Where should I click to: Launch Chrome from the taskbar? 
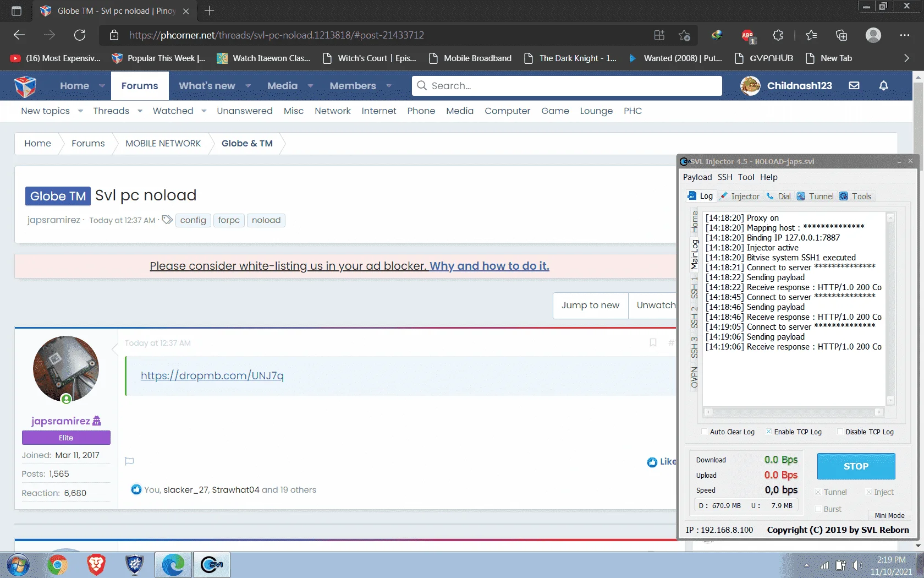(x=57, y=565)
